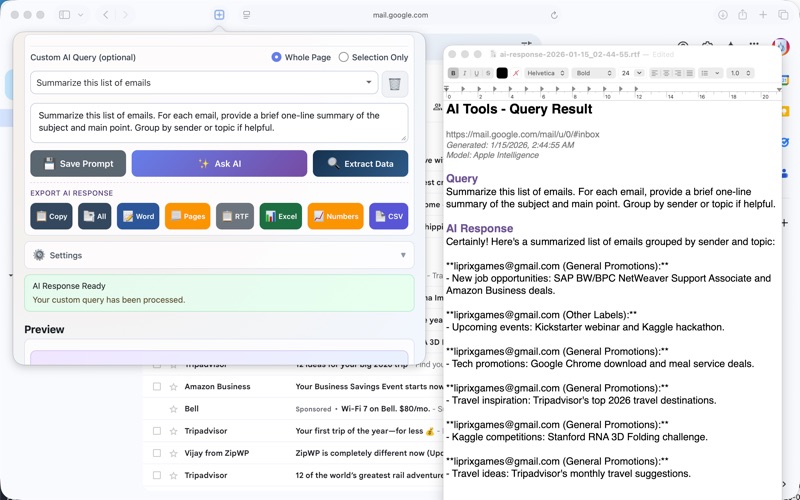This screenshot has height=500, width=800.
Task: Delete the saved prompt with trash icon
Action: (394, 84)
